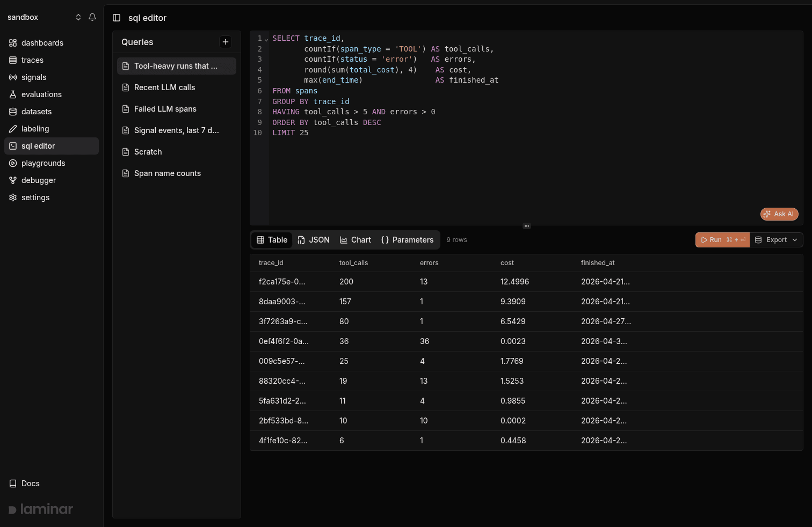
Task: Click the 9 rows count label
Action: pyautogui.click(x=456, y=240)
